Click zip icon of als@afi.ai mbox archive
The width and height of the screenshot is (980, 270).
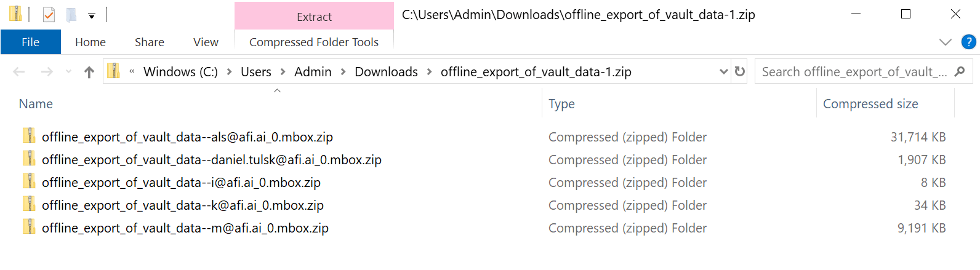29,136
